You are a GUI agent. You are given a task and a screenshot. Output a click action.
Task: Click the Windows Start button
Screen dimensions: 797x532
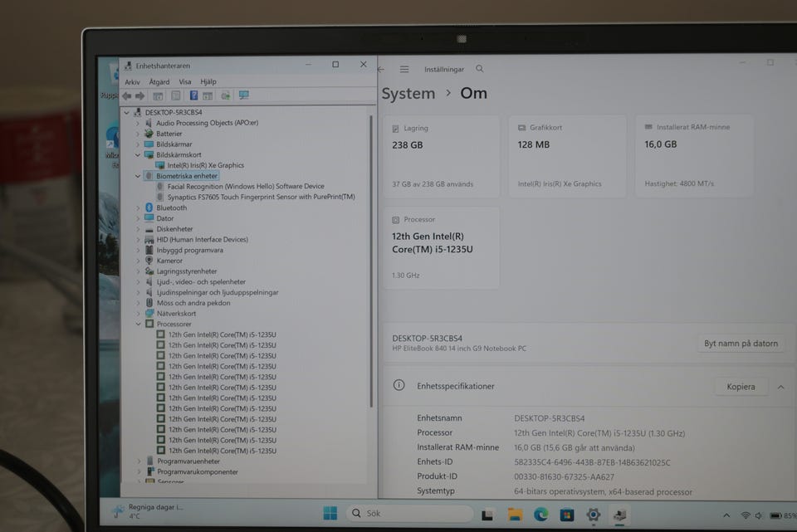(330, 513)
